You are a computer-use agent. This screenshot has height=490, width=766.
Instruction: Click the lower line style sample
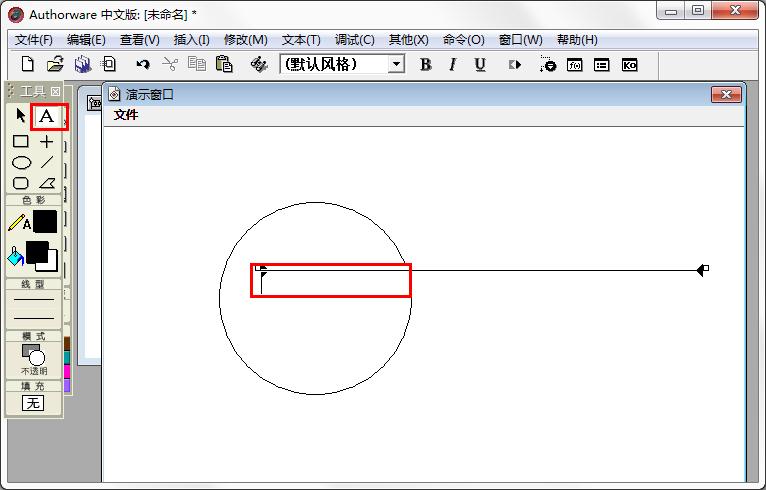(34, 318)
